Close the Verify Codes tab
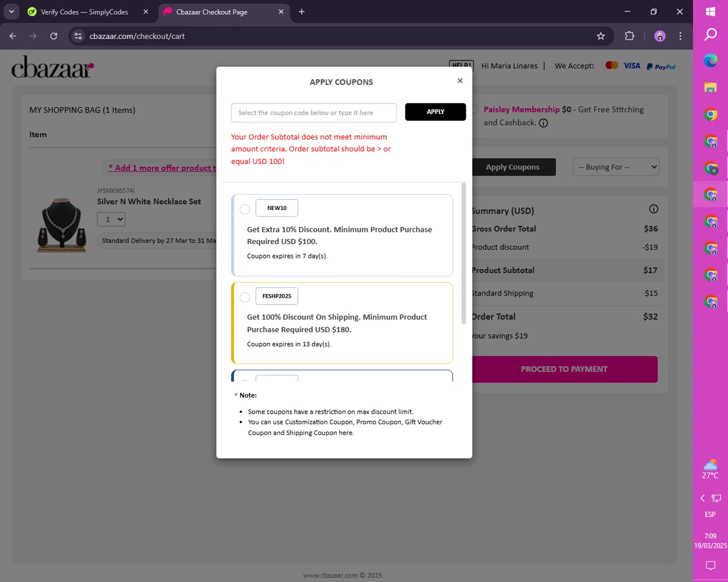Viewport: 728px width, 582px height. pyautogui.click(x=146, y=12)
